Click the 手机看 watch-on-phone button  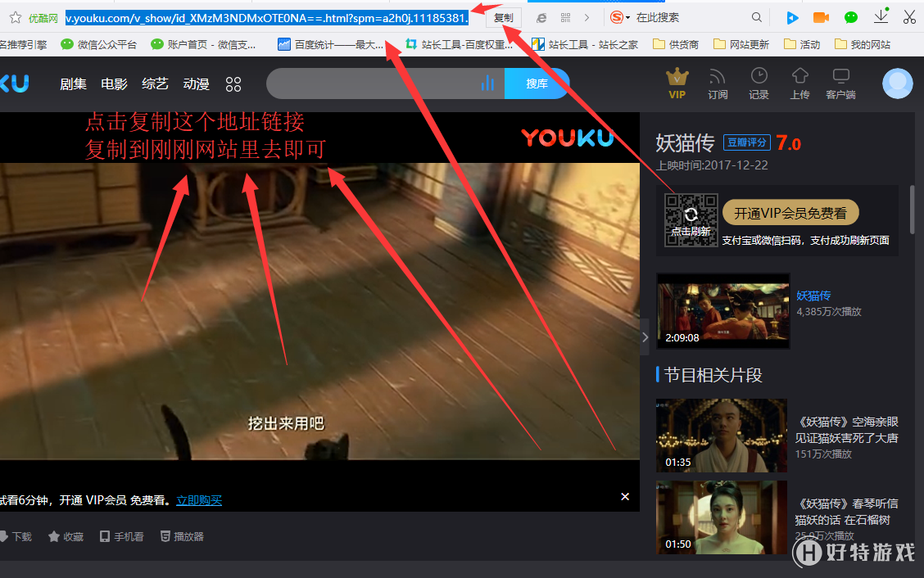(121, 536)
